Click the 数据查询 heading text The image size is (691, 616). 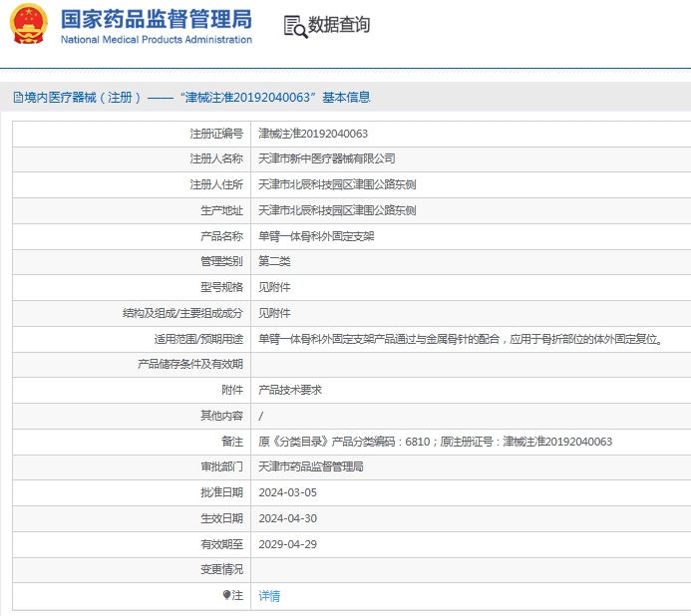click(x=338, y=25)
